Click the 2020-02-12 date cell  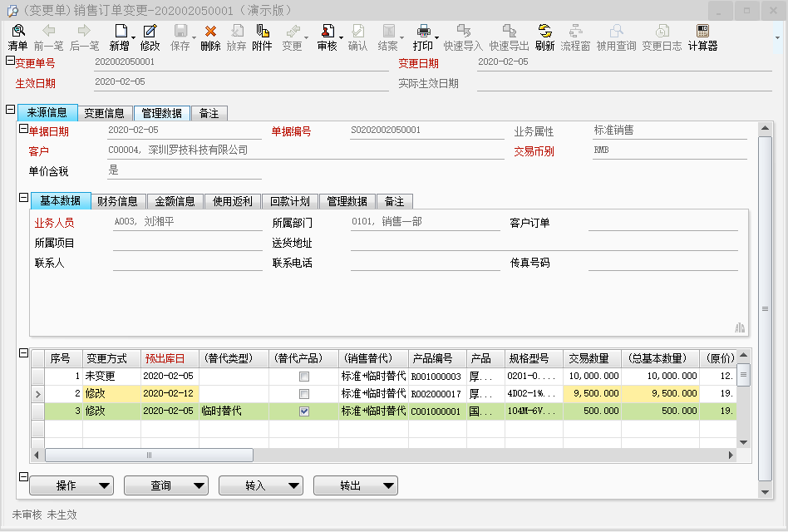[x=170, y=394]
